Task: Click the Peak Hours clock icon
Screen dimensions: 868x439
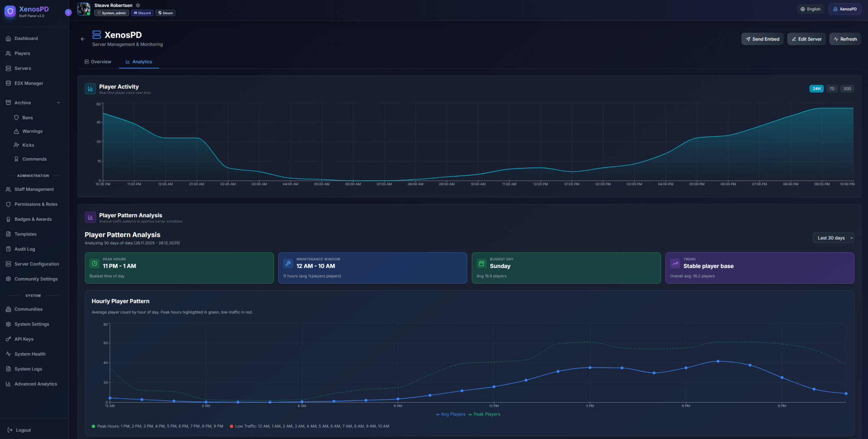Action: pos(95,263)
